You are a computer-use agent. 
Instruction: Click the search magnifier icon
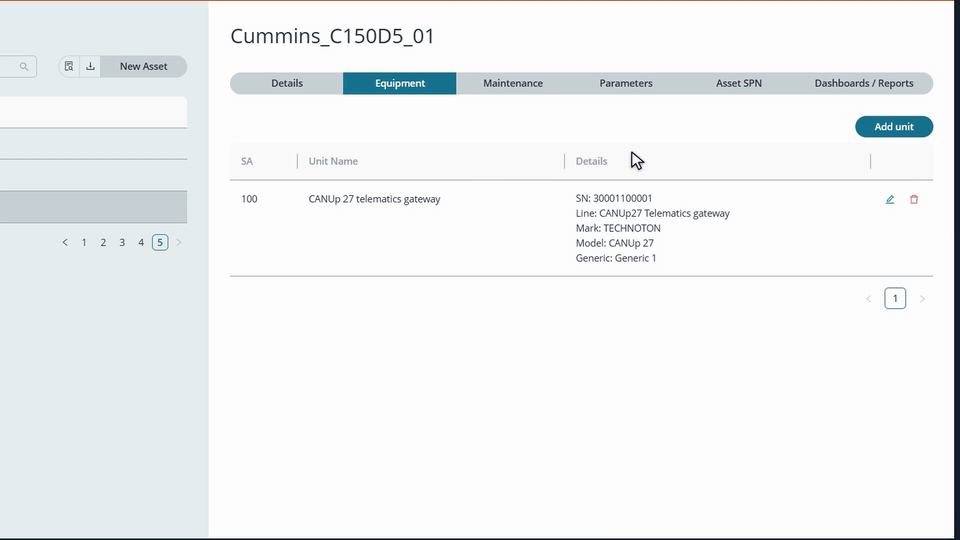click(x=24, y=66)
